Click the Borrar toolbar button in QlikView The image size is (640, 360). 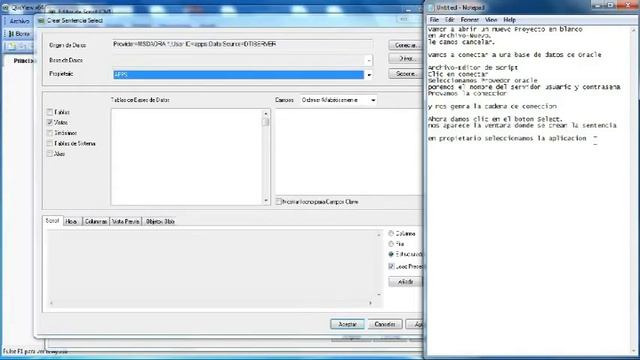click(x=19, y=34)
